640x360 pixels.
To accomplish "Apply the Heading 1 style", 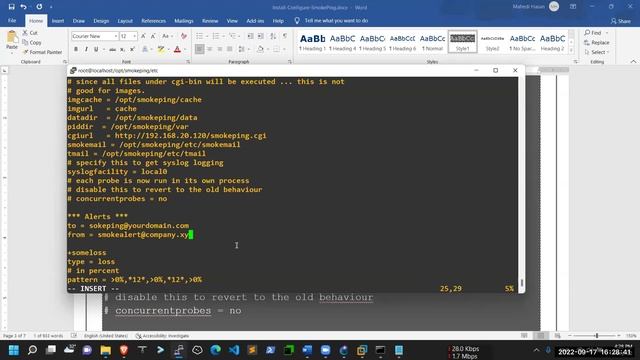I will coord(312,42).
